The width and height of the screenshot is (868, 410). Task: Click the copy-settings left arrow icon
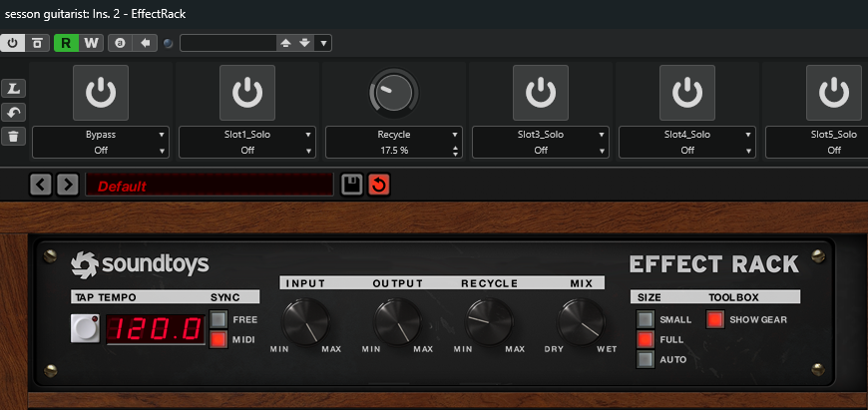[145, 43]
